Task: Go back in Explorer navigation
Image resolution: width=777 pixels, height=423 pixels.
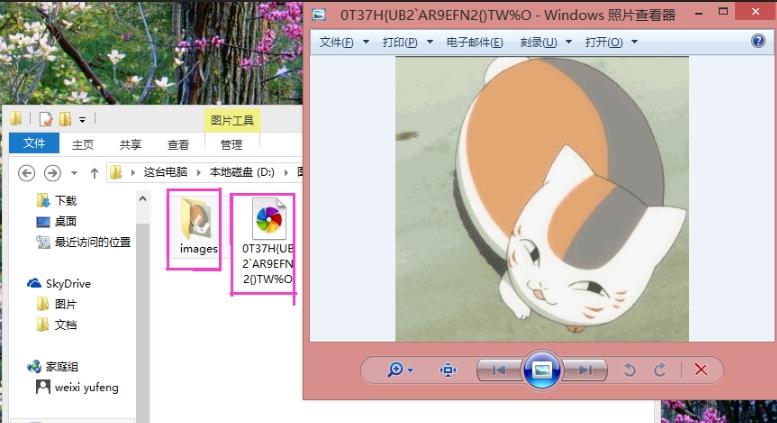Action: pyautogui.click(x=26, y=173)
